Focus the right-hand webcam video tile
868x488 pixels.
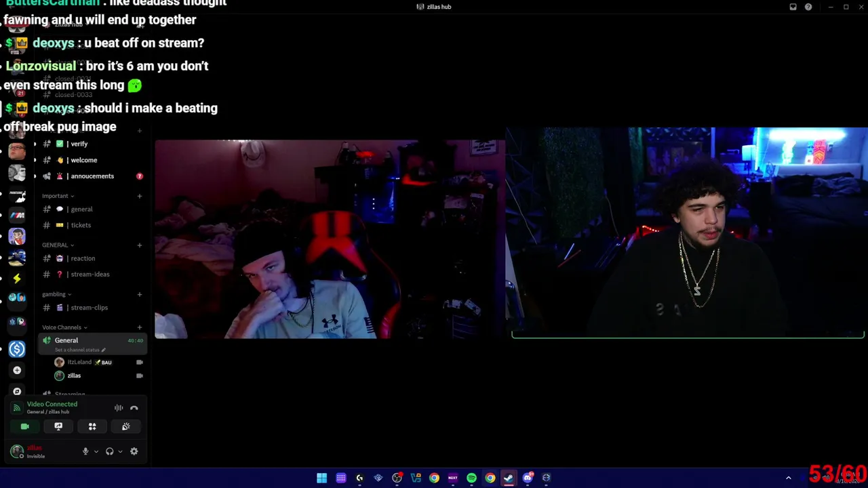[x=687, y=232]
